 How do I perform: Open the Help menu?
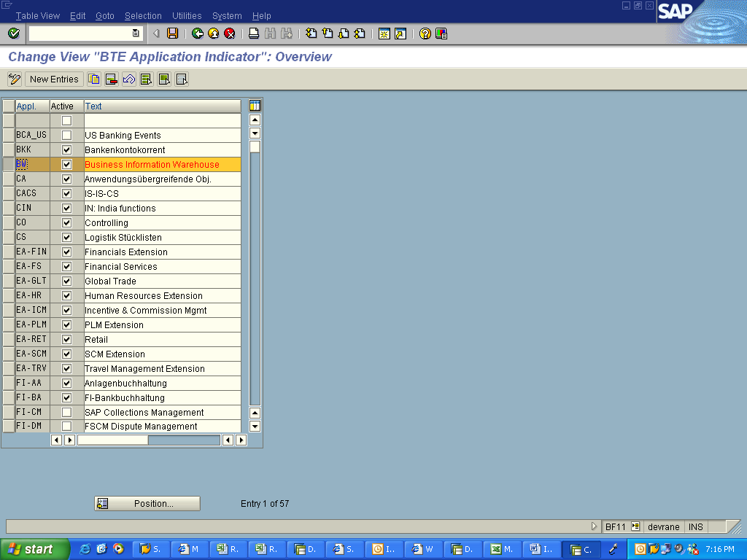[x=262, y=16]
